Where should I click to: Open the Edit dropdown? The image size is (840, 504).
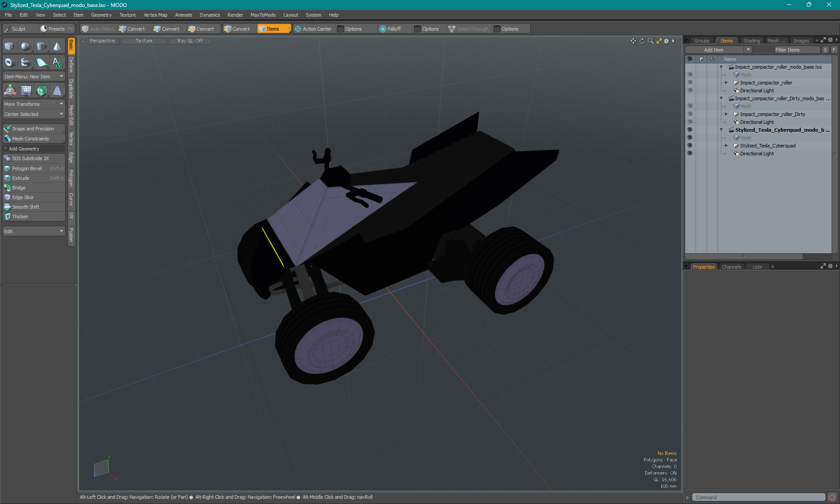click(34, 231)
